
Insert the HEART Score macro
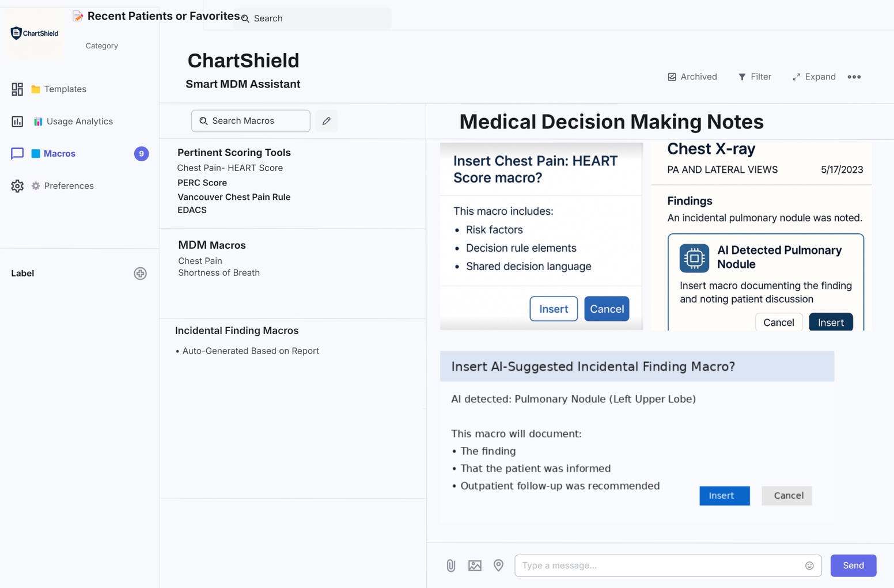click(554, 309)
